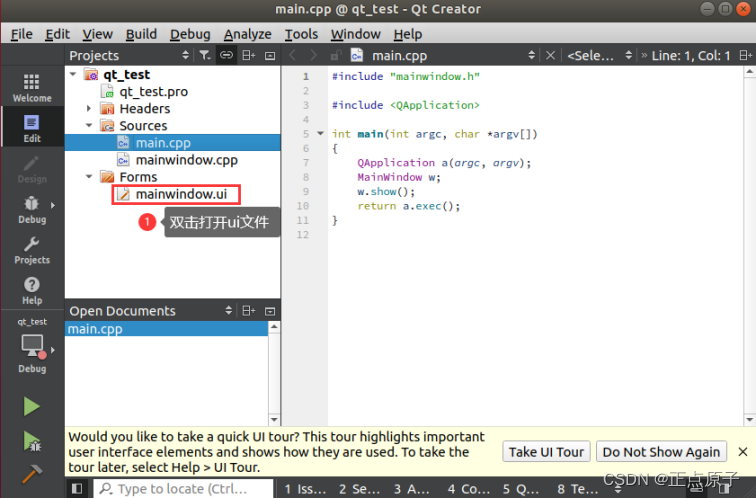Open the Debug menu

pyautogui.click(x=190, y=34)
